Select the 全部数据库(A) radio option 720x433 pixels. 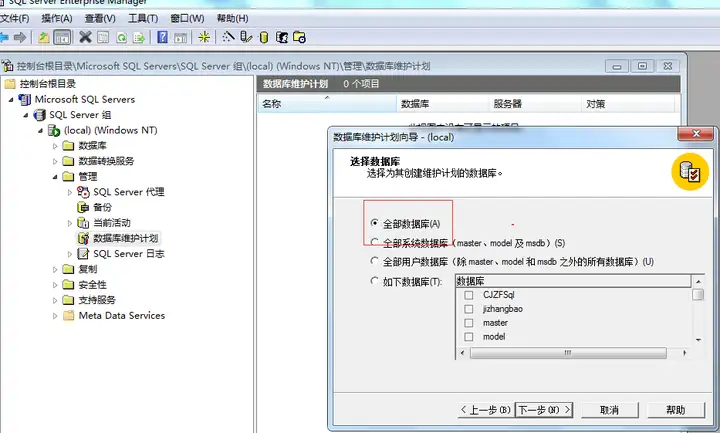tap(375, 223)
